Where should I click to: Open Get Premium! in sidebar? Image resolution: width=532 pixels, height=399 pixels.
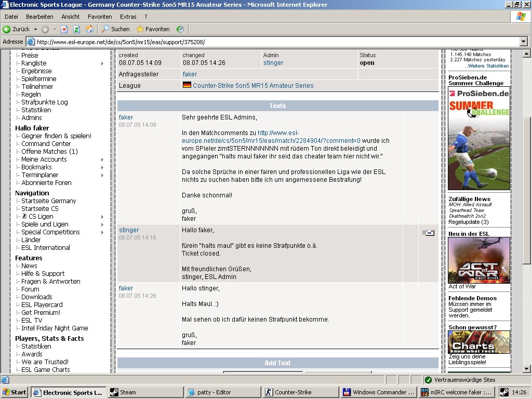coord(41,313)
